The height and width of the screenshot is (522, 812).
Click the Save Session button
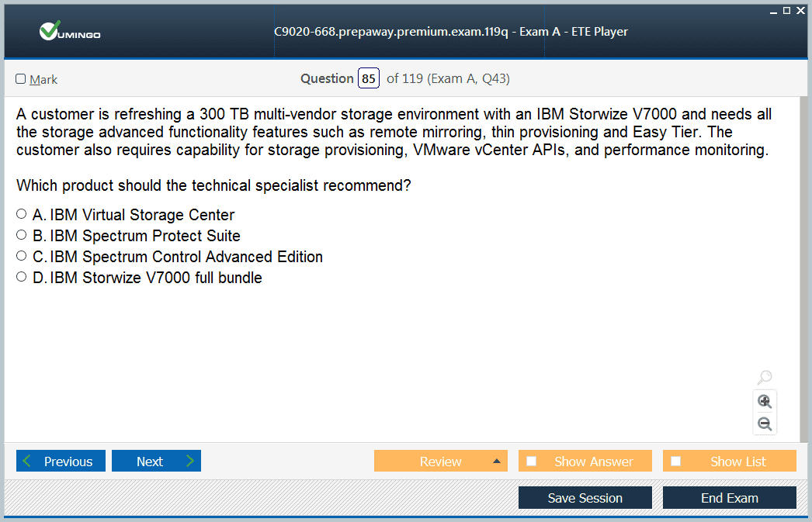point(585,498)
